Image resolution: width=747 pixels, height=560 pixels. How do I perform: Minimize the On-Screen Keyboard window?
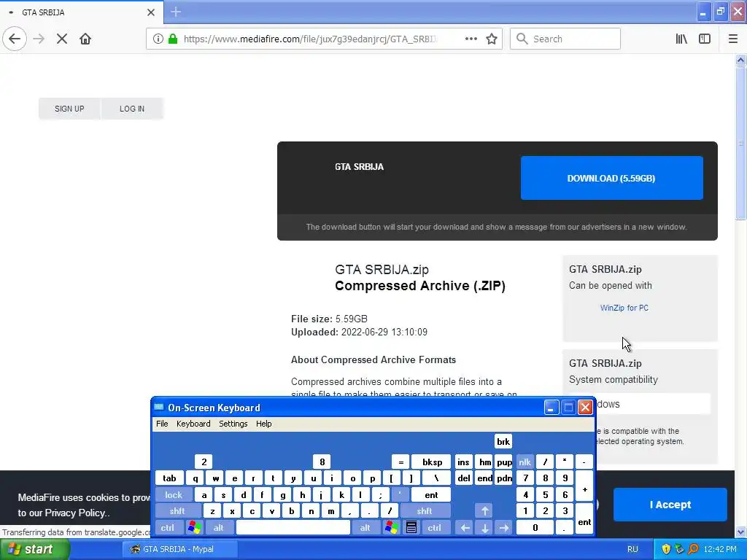(551, 407)
